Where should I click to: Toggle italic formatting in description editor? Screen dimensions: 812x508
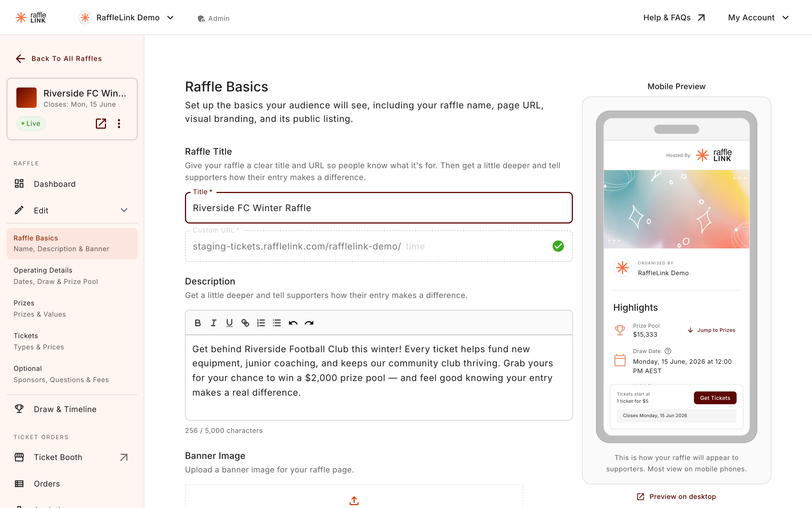pyautogui.click(x=213, y=323)
